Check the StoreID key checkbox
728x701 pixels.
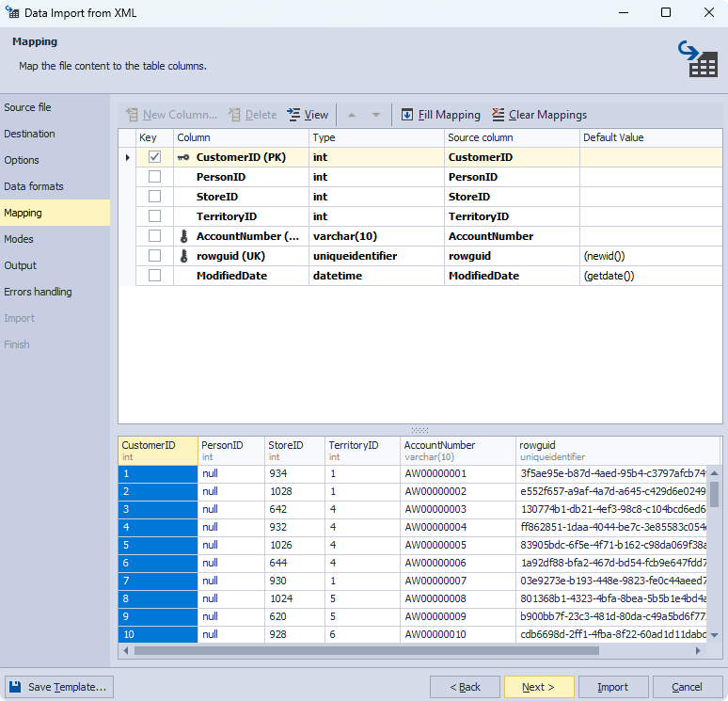154,197
